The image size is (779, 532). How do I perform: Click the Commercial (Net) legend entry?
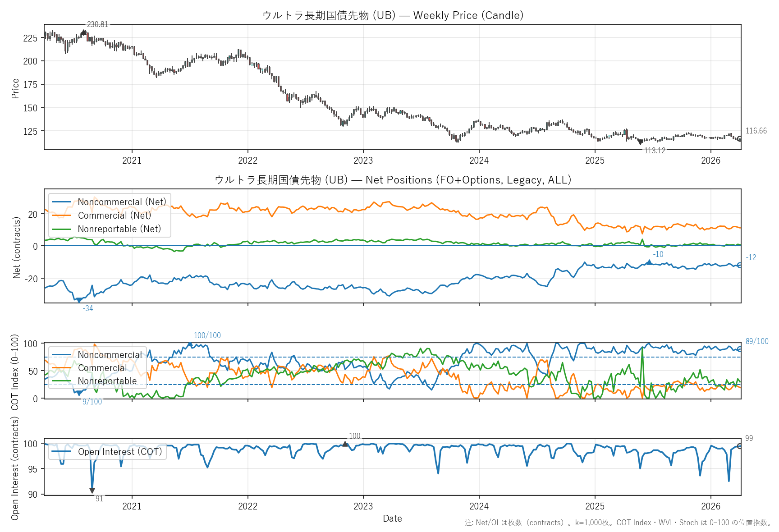click(115, 216)
